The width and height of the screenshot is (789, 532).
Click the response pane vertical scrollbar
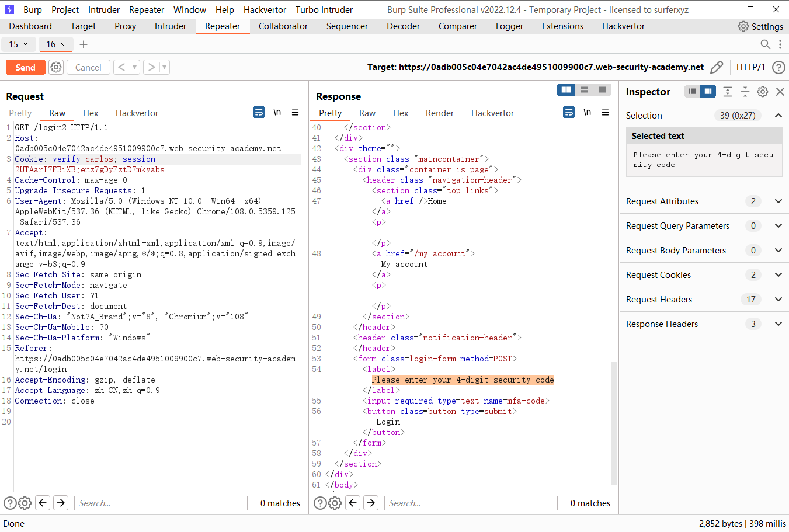(614, 423)
